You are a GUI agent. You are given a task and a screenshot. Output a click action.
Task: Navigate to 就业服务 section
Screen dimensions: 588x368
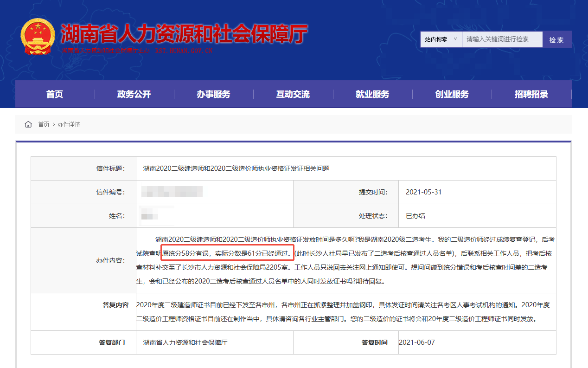[372, 94]
